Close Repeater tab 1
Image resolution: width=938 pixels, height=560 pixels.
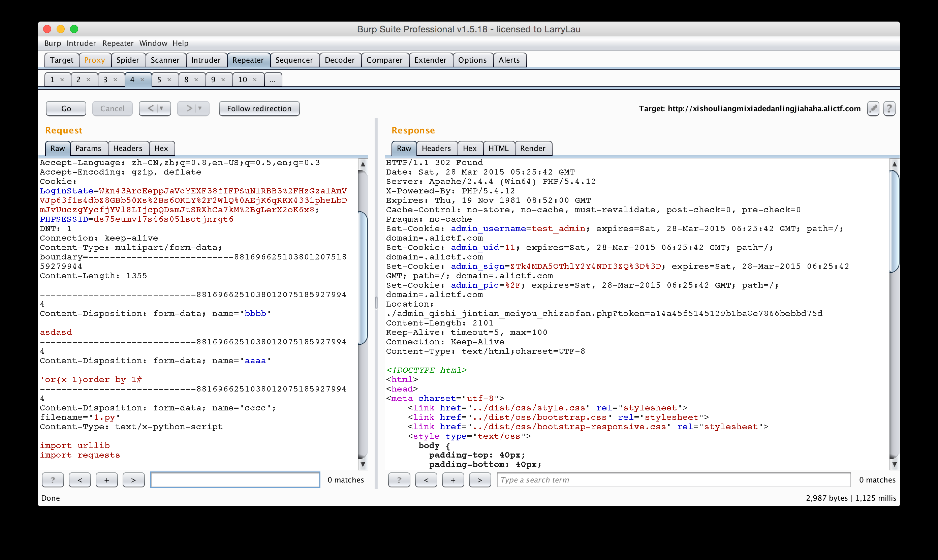click(62, 80)
